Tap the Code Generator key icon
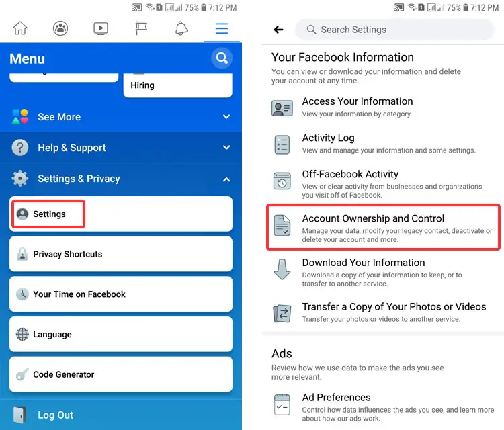The width and height of the screenshot is (504, 430). [22, 374]
